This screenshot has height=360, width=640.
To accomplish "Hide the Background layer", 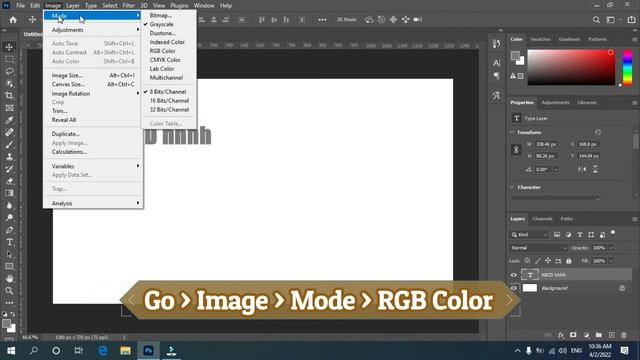I will coord(513,288).
